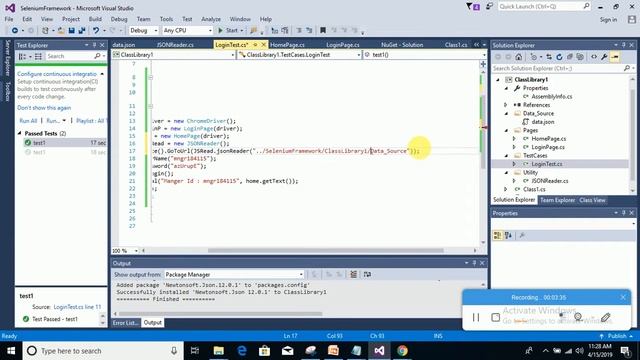The image size is (640, 360).
Task: Open the Test menu
Action: pos(187,19)
